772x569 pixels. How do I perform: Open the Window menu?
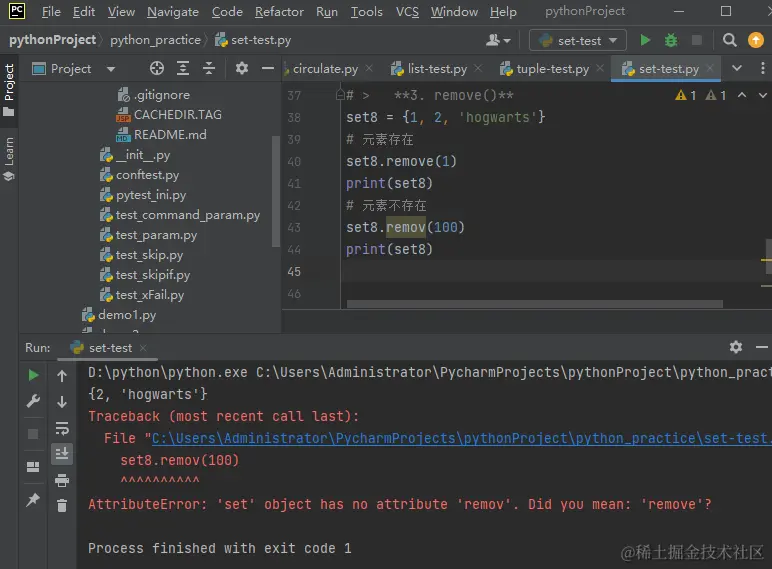454,12
